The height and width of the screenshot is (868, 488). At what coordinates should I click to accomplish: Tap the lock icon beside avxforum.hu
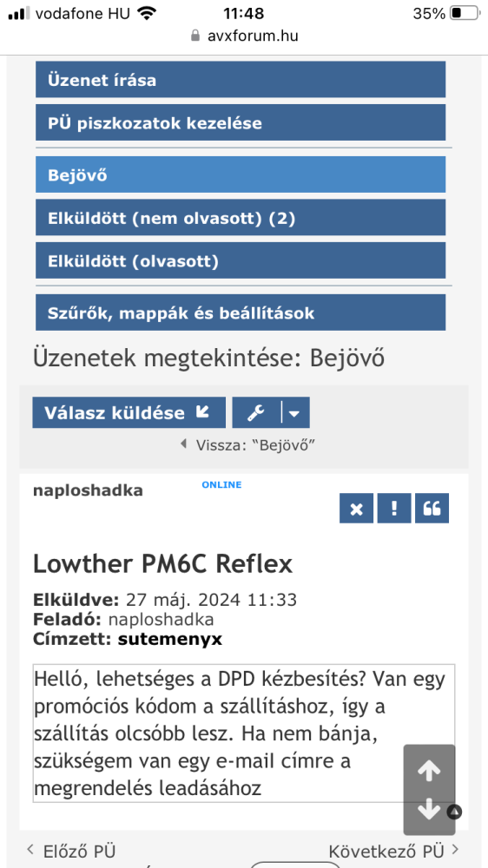[x=195, y=36]
